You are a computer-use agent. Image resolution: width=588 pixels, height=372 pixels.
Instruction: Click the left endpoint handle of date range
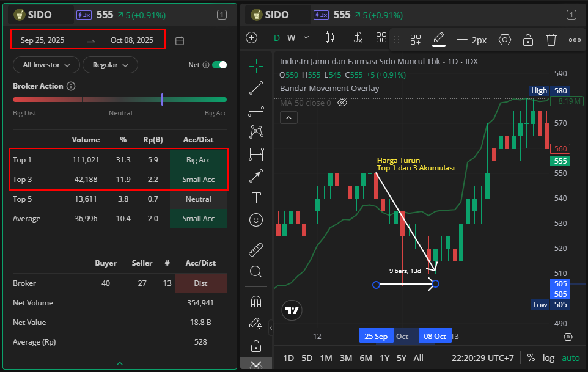point(376,285)
